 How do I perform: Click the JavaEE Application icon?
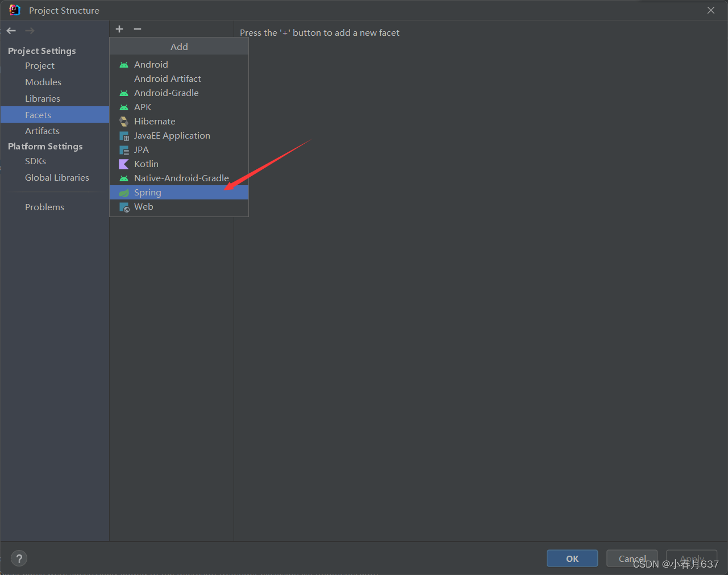click(x=124, y=136)
